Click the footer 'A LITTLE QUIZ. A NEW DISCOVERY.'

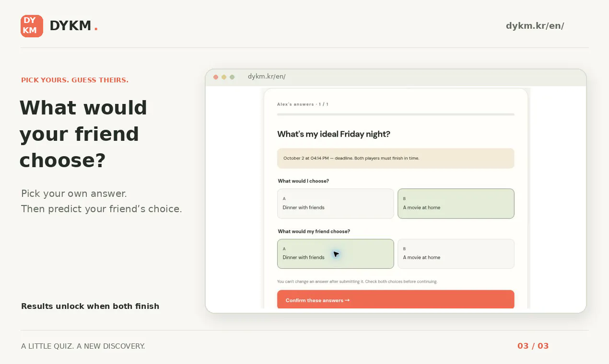tap(83, 346)
